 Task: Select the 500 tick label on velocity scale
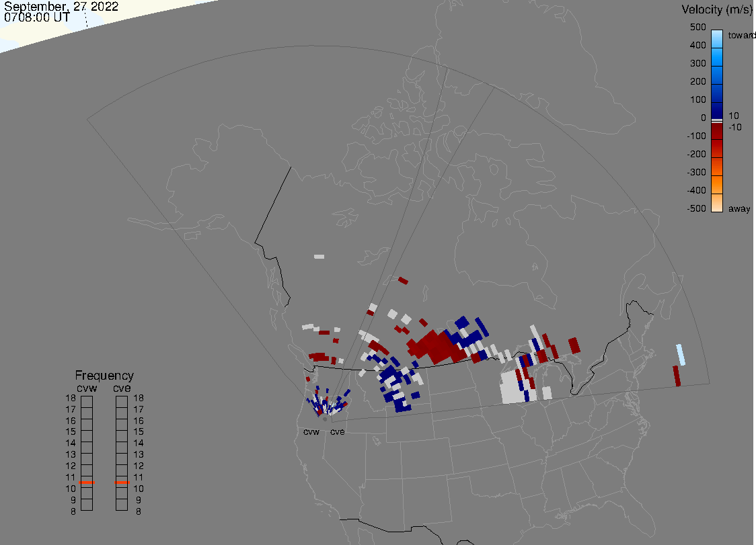pos(697,27)
